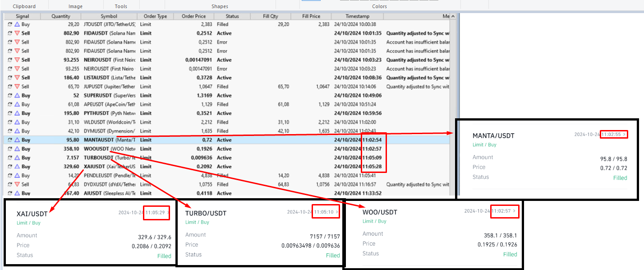This screenshot has height=270, width=644.
Task: Click the order price 1,3169 cell
Action: (x=204, y=96)
